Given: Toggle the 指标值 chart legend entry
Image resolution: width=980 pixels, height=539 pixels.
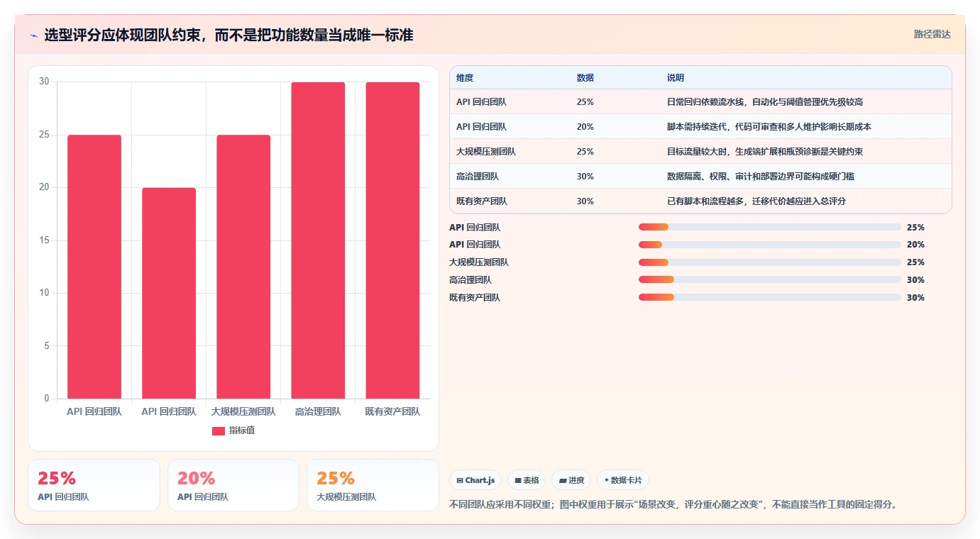Looking at the screenshot, I should [233, 430].
